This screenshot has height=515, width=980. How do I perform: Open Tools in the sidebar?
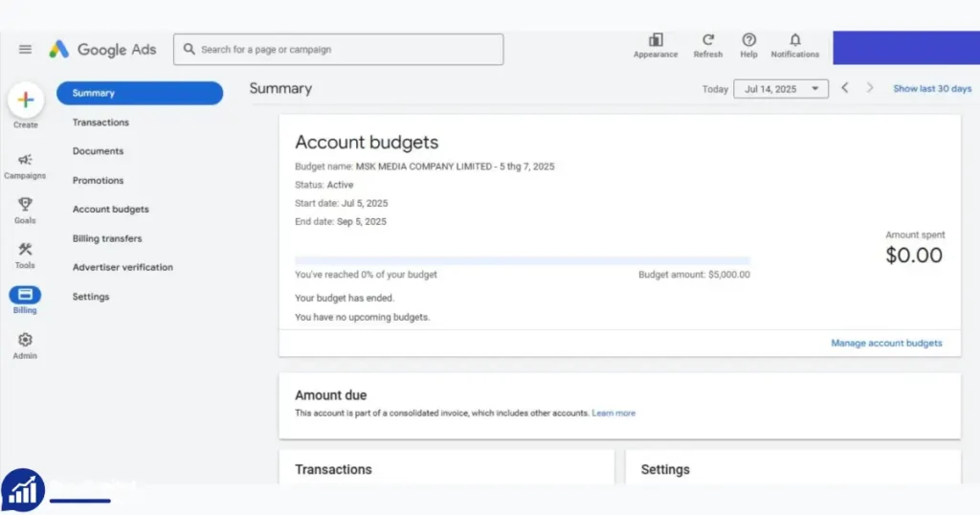pos(25,256)
